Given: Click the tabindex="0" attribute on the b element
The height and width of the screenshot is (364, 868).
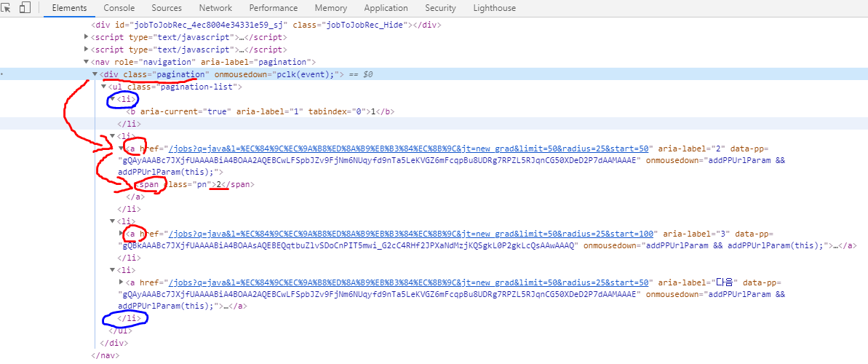Looking at the screenshot, I should point(338,111).
